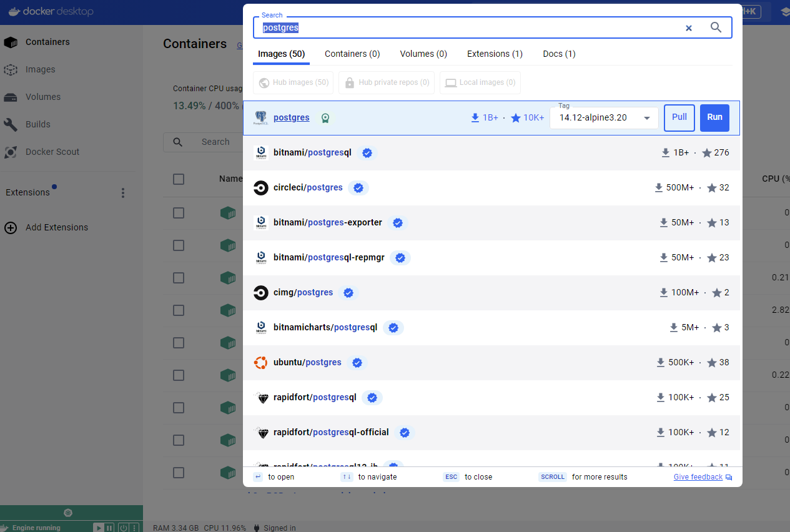The height and width of the screenshot is (532, 790).
Task: Open the Extensions three-dot menu
Action: pyautogui.click(x=122, y=193)
